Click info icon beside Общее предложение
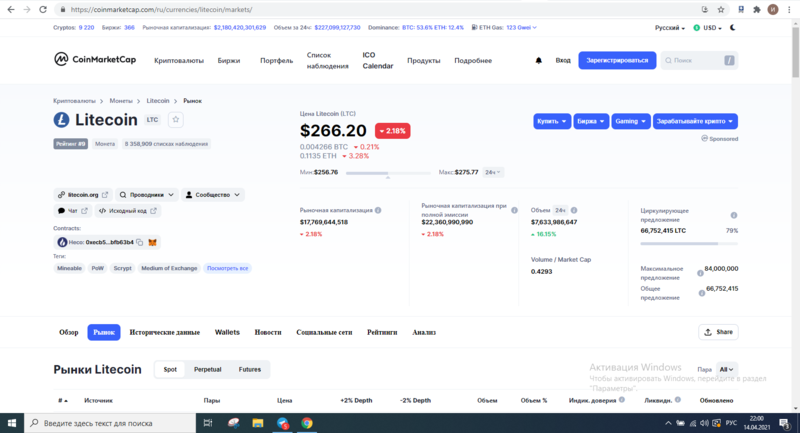Screen dimensions: 800x433 [702, 293]
